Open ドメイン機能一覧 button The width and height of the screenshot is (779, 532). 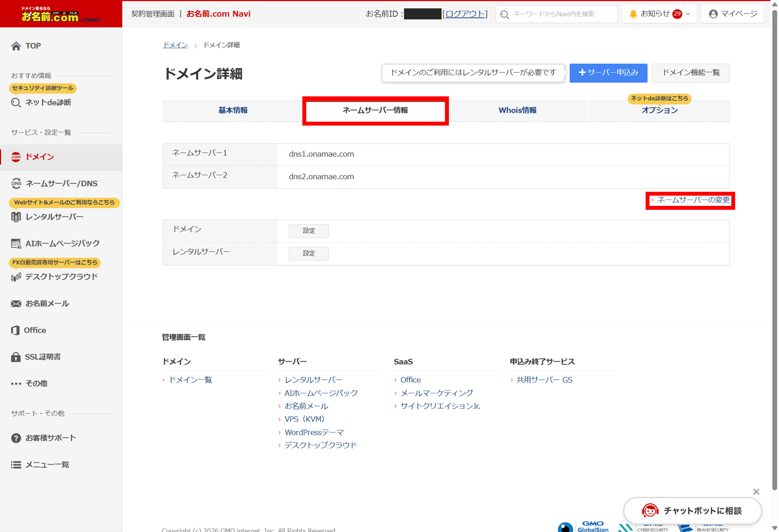point(691,73)
